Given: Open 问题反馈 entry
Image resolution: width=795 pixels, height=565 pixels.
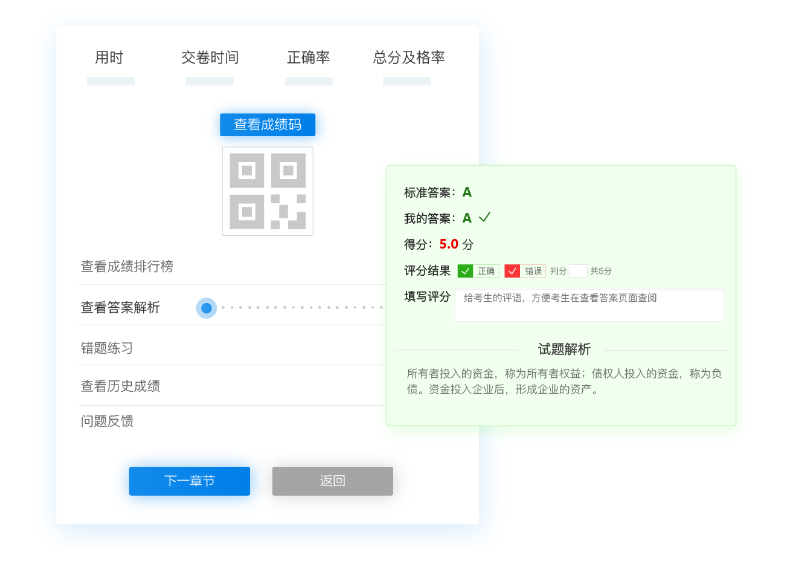Looking at the screenshot, I should (x=107, y=421).
